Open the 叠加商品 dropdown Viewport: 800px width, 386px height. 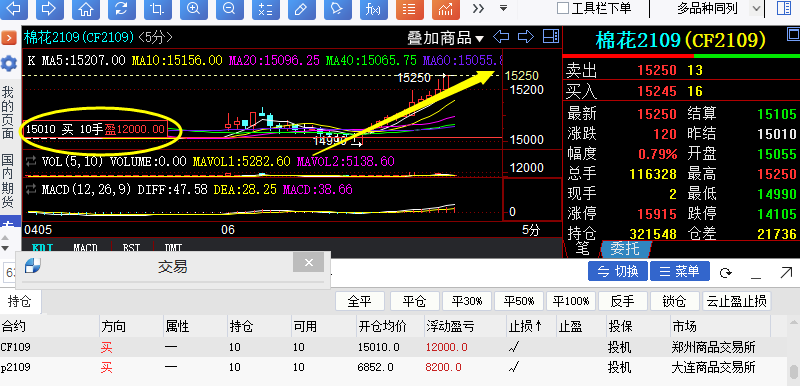coord(445,37)
